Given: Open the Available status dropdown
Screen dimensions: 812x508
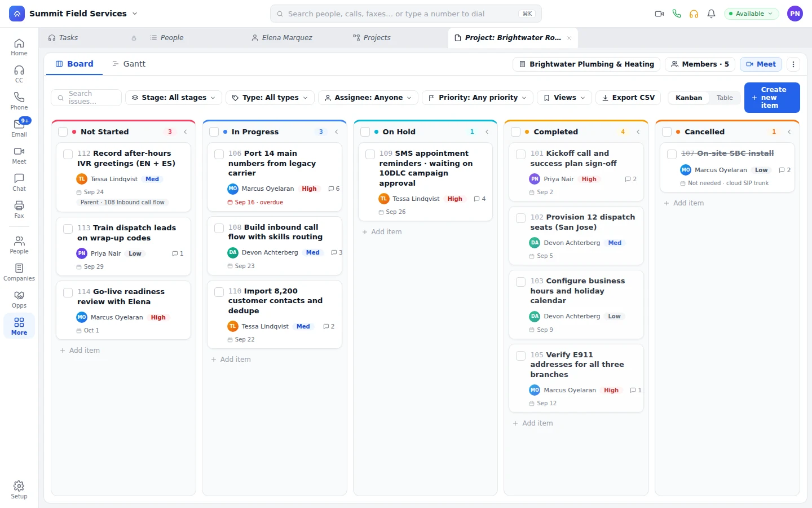Looking at the screenshot, I should click(752, 14).
